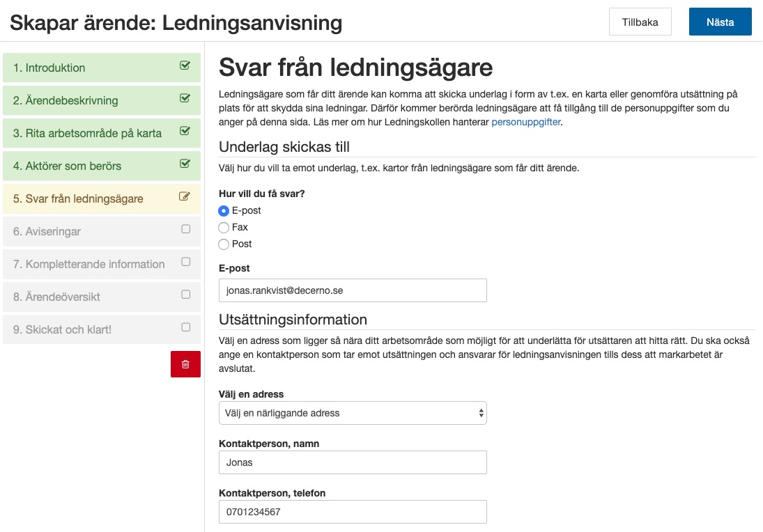763x532 pixels.
Task: Go to step 1. Introduktion
Action: tap(102, 68)
